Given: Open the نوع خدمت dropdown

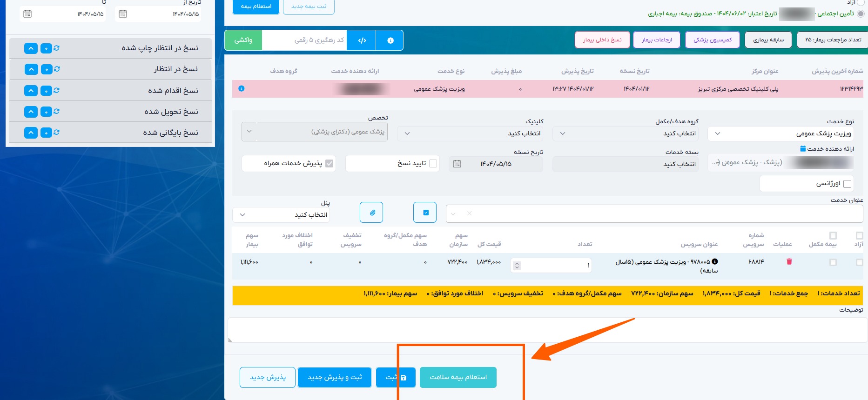Looking at the screenshot, I should [x=781, y=133].
